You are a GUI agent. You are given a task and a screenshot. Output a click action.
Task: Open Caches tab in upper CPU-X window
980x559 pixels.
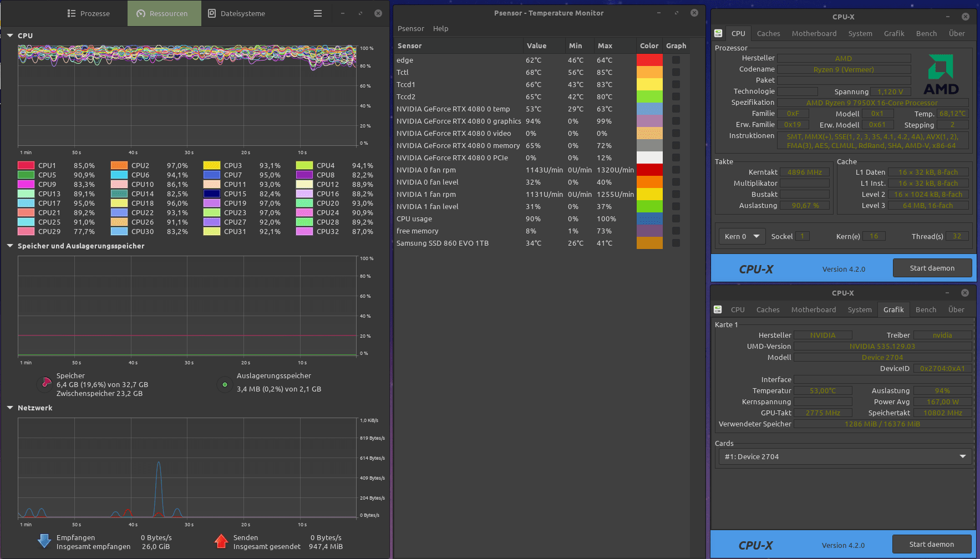769,33
